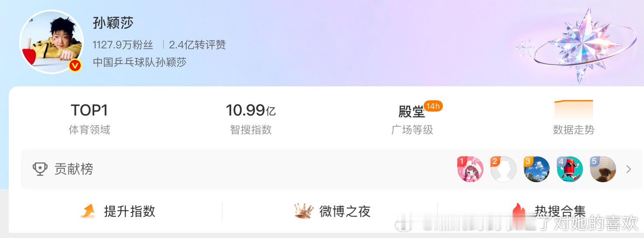Click the flame icon for 热搜合集
Screen dimensions: 644x238
coord(519,211)
